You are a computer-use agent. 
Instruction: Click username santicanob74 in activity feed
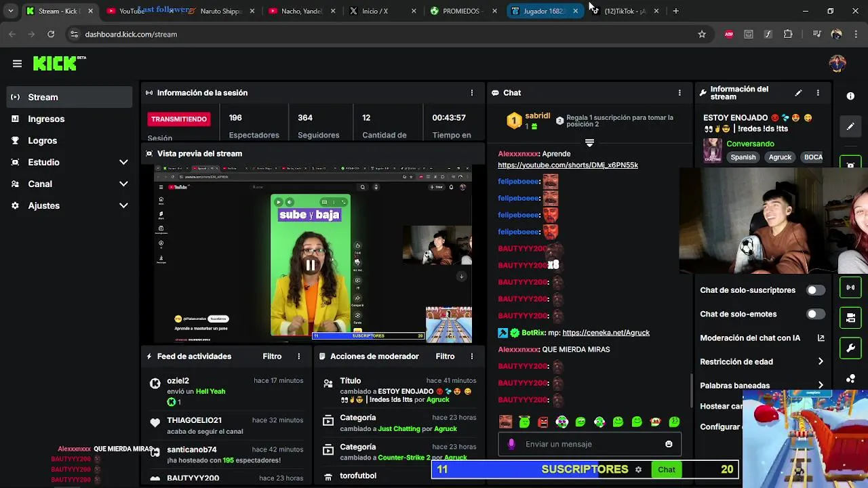pyautogui.click(x=192, y=449)
